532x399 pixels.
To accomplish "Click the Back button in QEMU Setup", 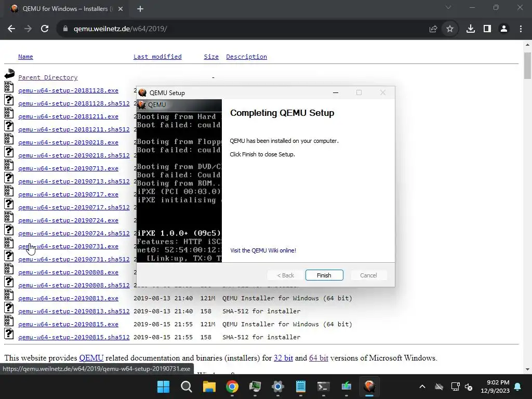I will click(285, 275).
